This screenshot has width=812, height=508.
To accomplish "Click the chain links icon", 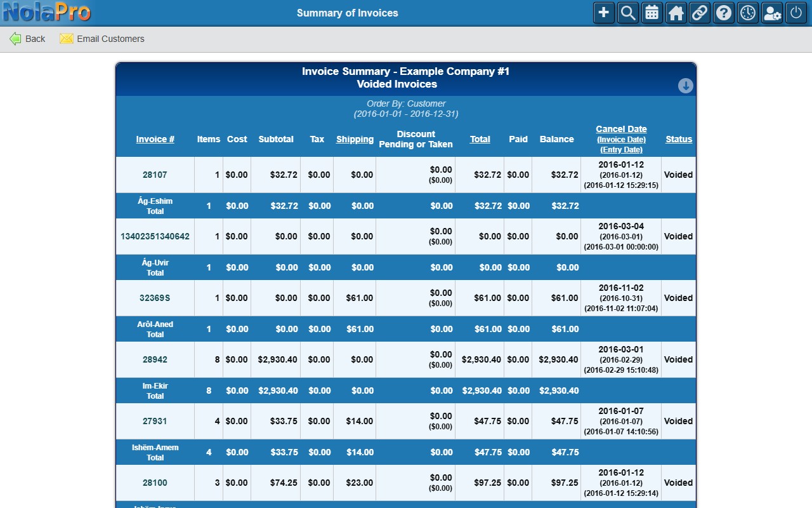I will (x=700, y=13).
